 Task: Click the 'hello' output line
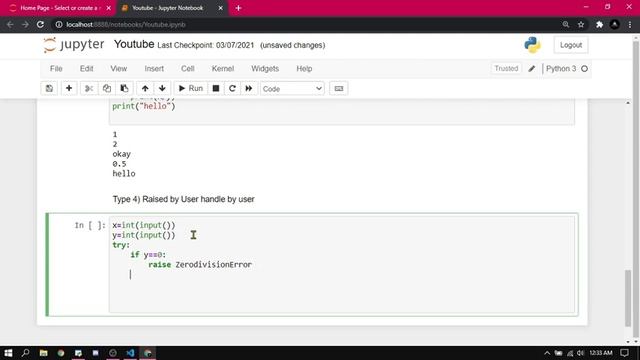click(124, 173)
